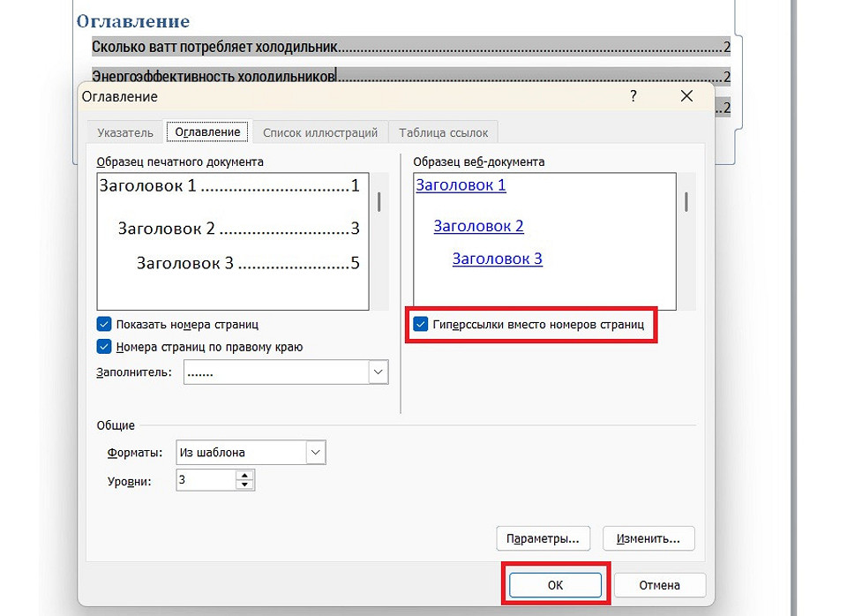Toggle 'Показать номера страниц' checkbox

pos(105,324)
